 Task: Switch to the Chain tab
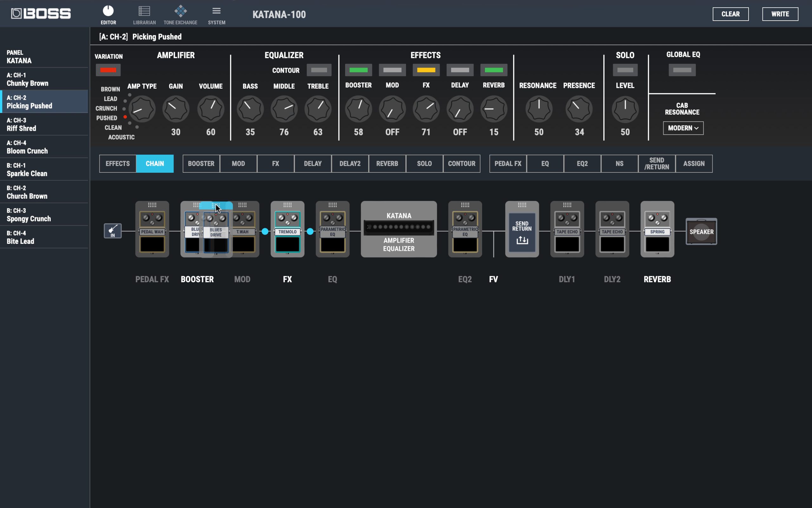point(155,164)
